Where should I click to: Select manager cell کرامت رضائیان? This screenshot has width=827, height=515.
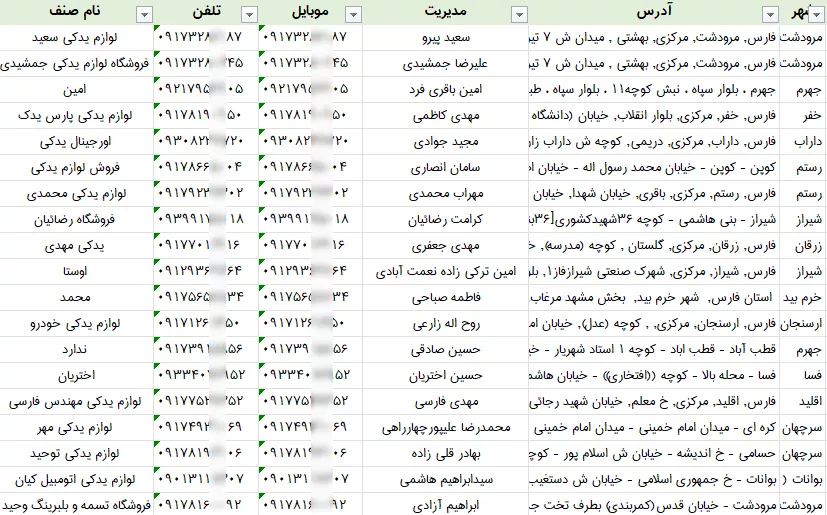point(446,219)
